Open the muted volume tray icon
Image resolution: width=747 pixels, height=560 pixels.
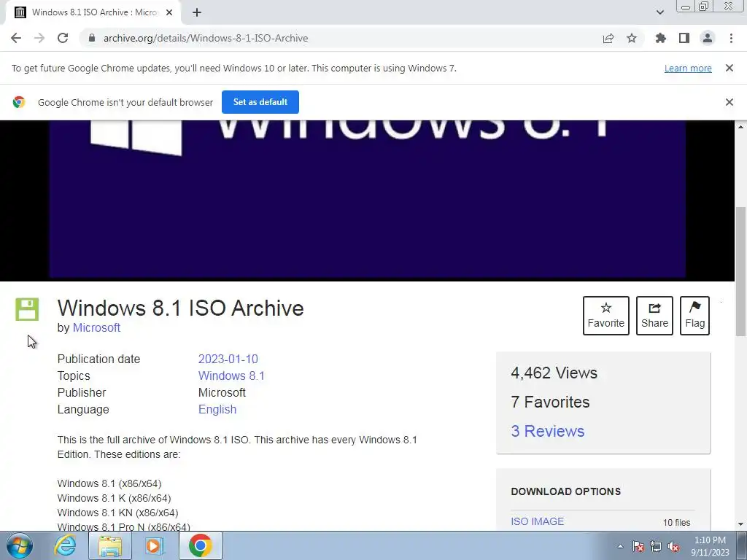(x=673, y=546)
